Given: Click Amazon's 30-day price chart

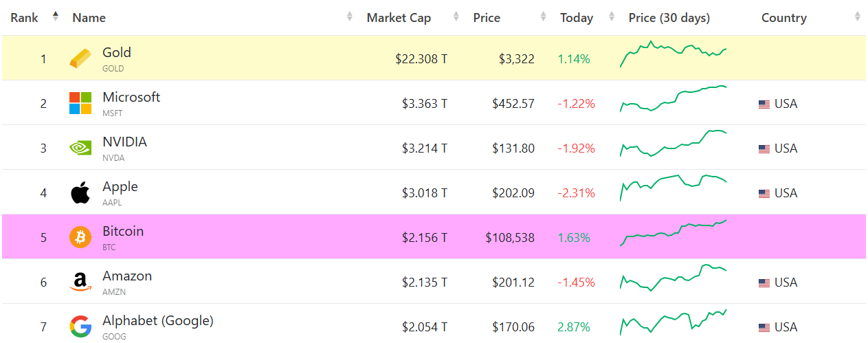Looking at the screenshot, I should 674,278.
